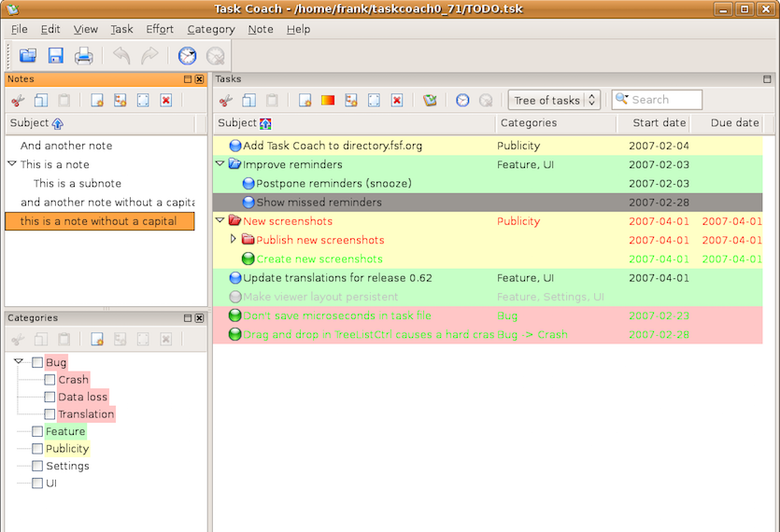Viewport: 780px width, 532px height.
Task: Click the new note icon in Notes toolbar
Action: click(x=97, y=101)
